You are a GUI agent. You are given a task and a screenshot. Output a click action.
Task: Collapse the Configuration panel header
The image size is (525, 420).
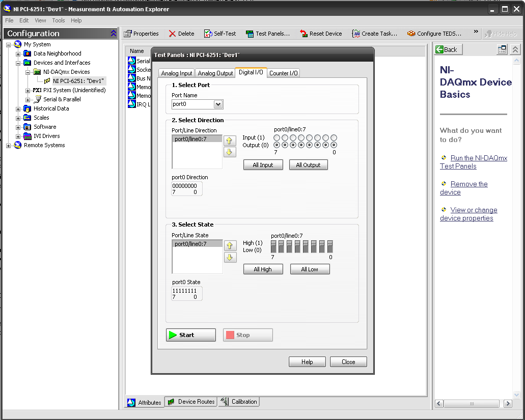point(114,34)
